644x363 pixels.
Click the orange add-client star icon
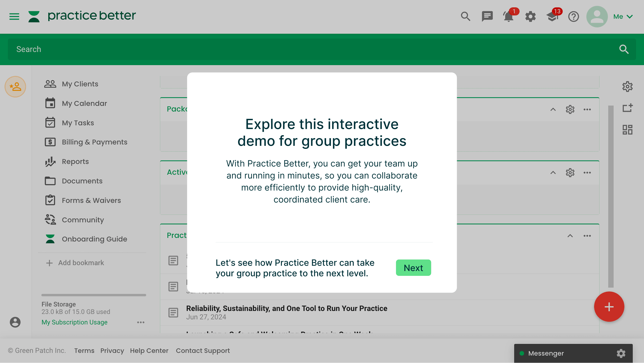click(15, 87)
